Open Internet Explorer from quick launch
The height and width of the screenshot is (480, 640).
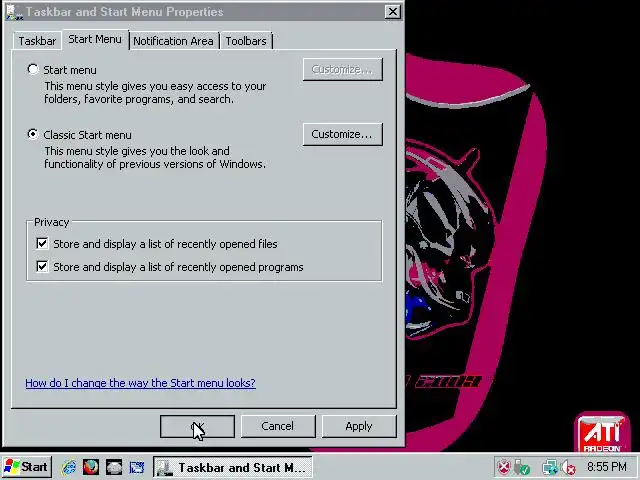coord(69,467)
